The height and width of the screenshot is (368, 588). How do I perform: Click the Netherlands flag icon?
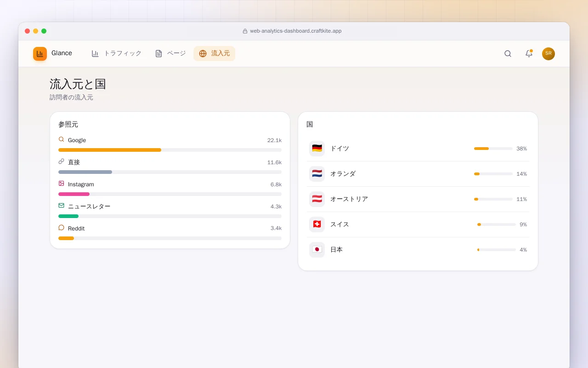(x=317, y=174)
